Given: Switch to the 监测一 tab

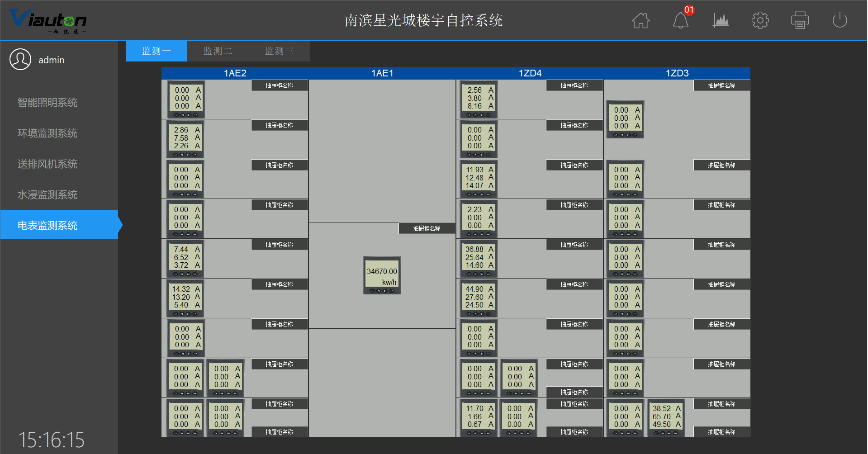Looking at the screenshot, I should [x=156, y=51].
